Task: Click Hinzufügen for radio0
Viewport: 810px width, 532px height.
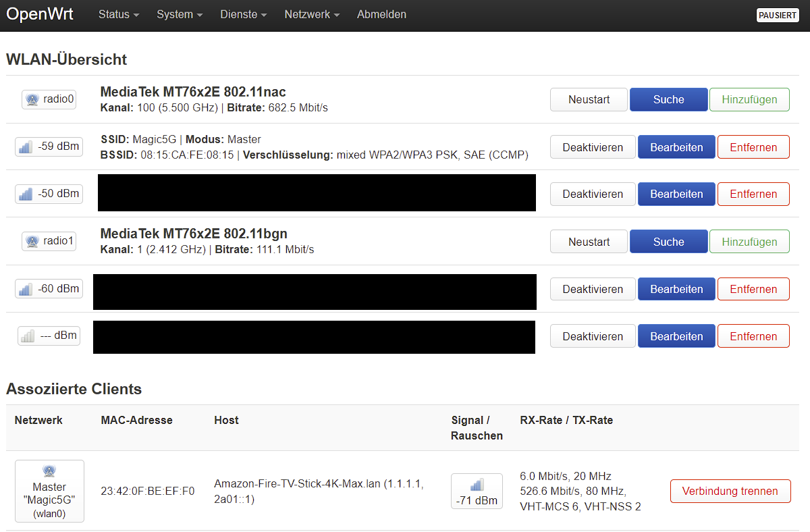Action: [749, 99]
